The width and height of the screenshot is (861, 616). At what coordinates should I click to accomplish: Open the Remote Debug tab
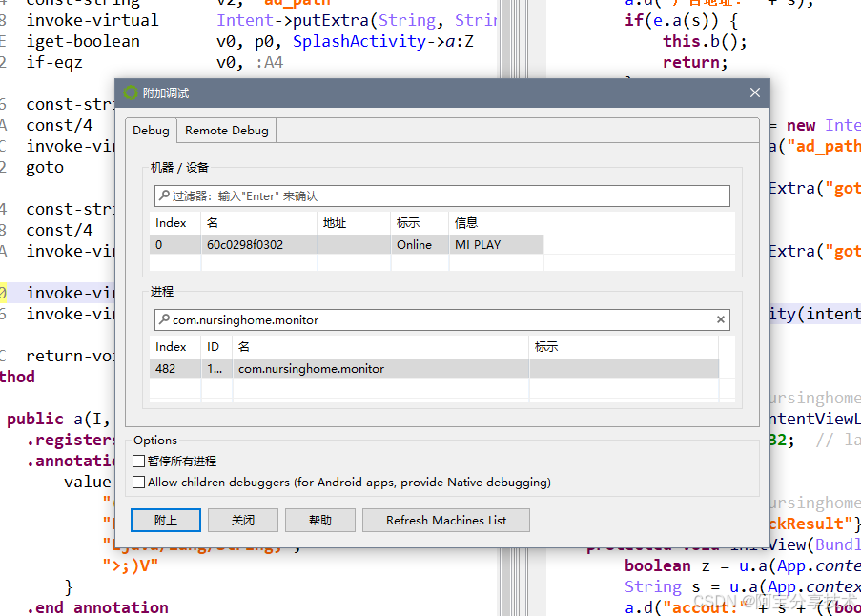[226, 131]
